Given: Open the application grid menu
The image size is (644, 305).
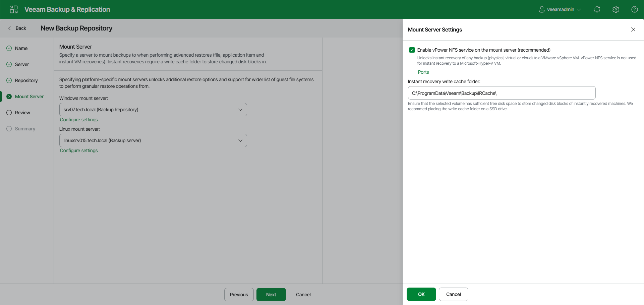Looking at the screenshot, I should tap(13, 9).
